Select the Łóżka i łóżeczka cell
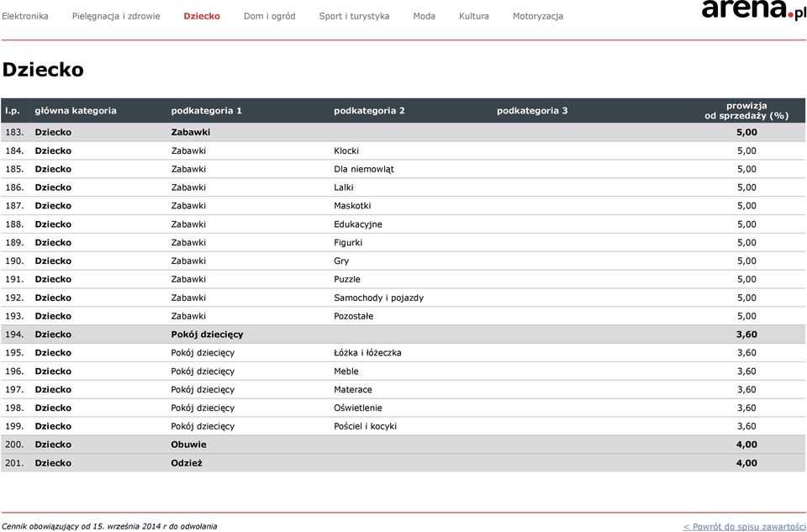 tap(367, 353)
